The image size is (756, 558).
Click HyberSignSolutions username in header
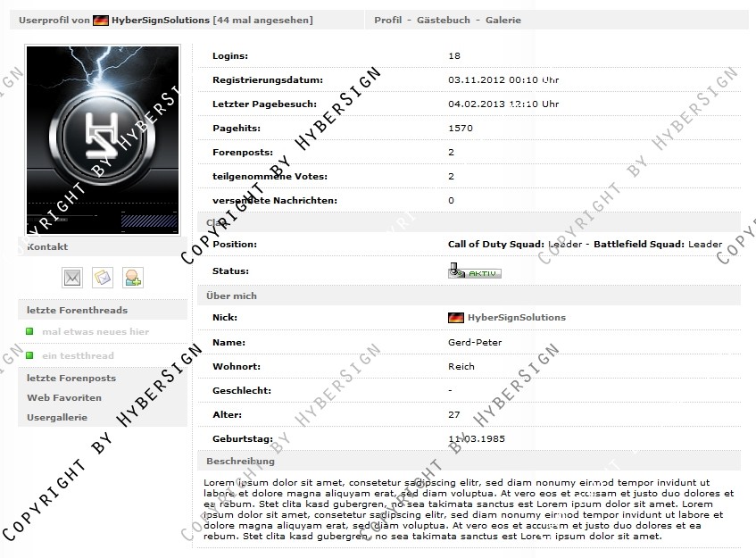pyautogui.click(x=161, y=21)
